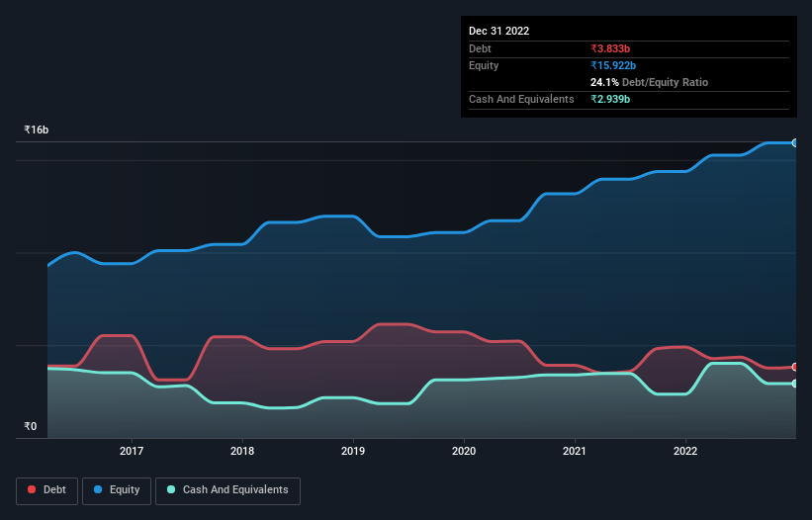Viewport: 812px width, 520px height.
Task: Click the 2019 x-axis label
Action: [353, 451]
